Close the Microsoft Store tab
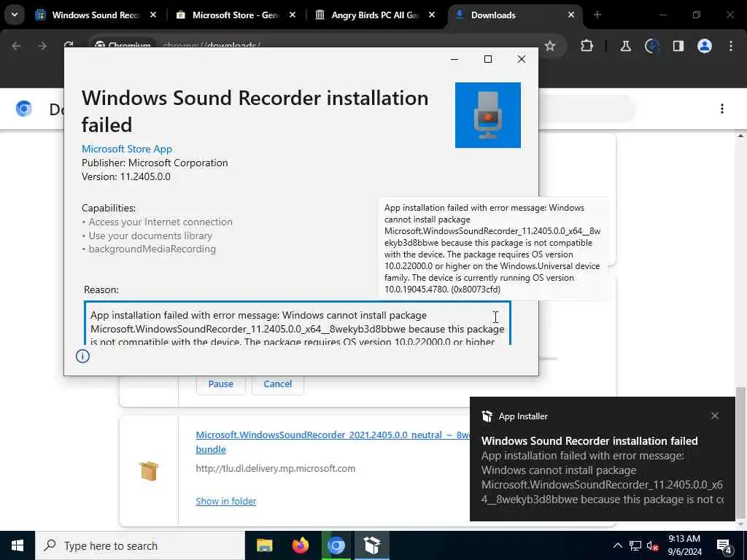 point(293,15)
